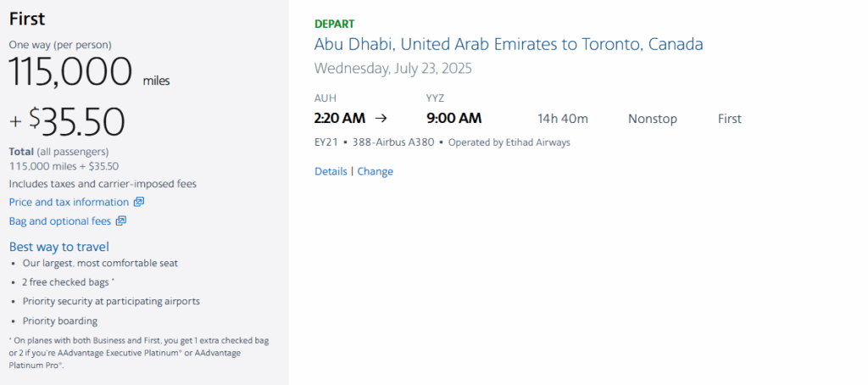Click the Nonstop label
Viewport: 868px width, 385px height.
pos(652,119)
